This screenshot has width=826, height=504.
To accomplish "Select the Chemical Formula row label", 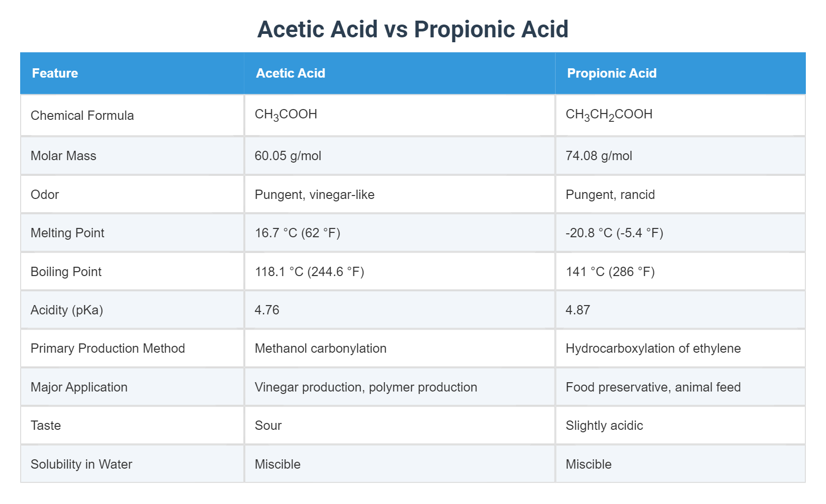I will click(82, 115).
